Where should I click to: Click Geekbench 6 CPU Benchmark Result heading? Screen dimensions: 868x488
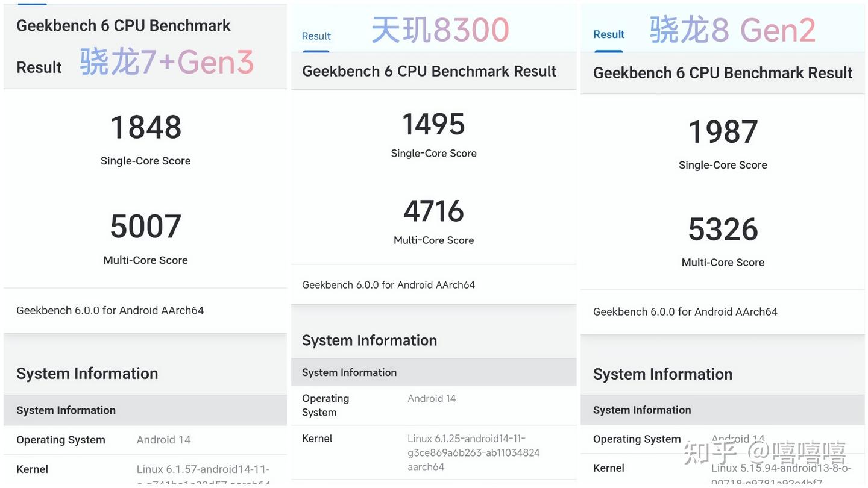tap(429, 70)
